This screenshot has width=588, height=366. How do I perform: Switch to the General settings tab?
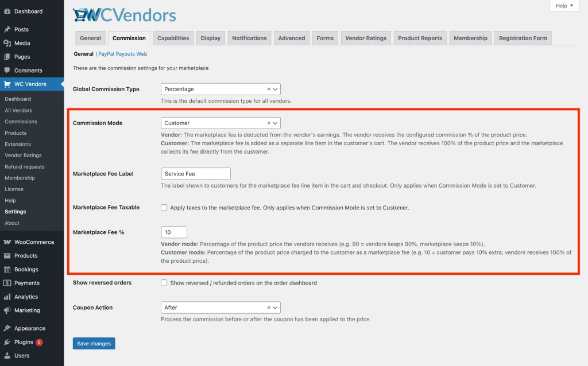point(90,38)
